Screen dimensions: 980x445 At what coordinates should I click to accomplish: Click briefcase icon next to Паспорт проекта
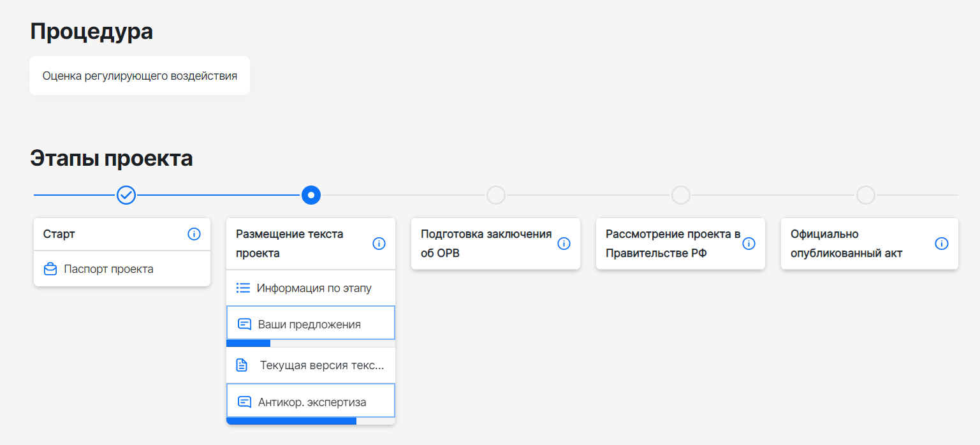(50, 269)
